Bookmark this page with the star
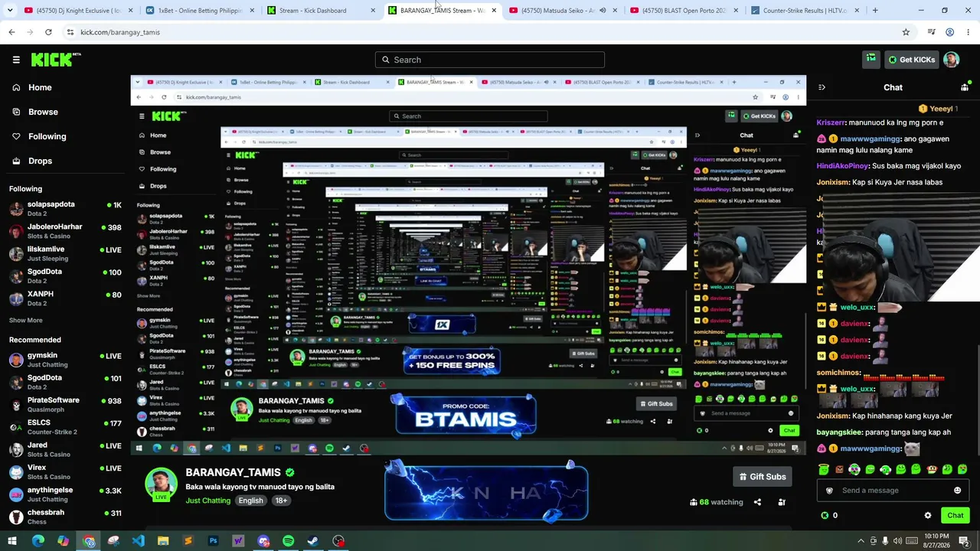This screenshot has width=980, height=551. point(906,32)
